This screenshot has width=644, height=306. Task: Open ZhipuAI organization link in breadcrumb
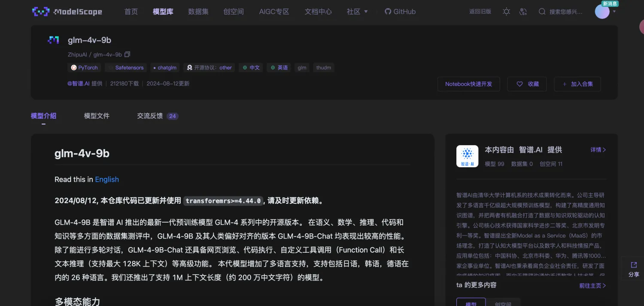(x=77, y=55)
